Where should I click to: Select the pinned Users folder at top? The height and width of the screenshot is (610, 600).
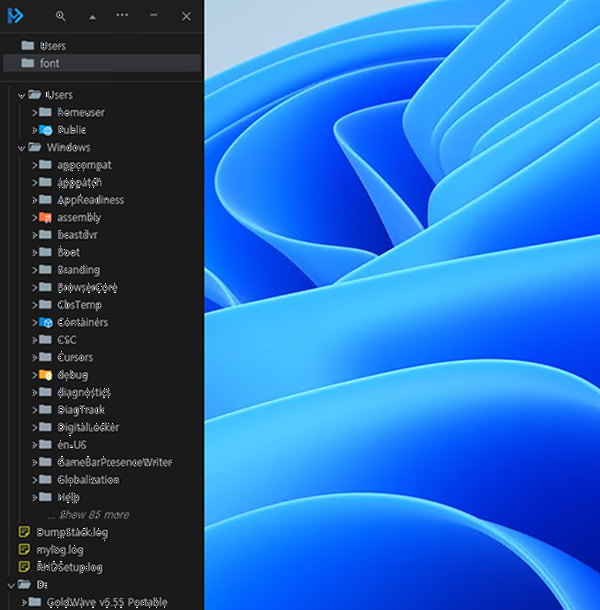point(102,46)
